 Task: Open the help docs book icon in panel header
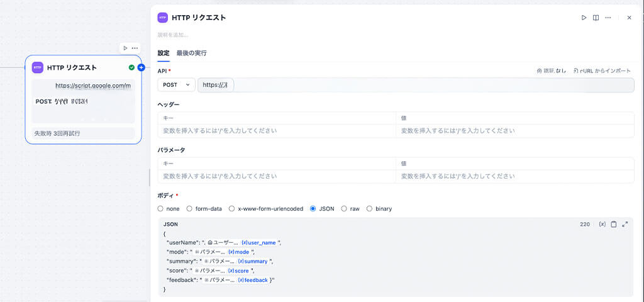click(x=596, y=18)
